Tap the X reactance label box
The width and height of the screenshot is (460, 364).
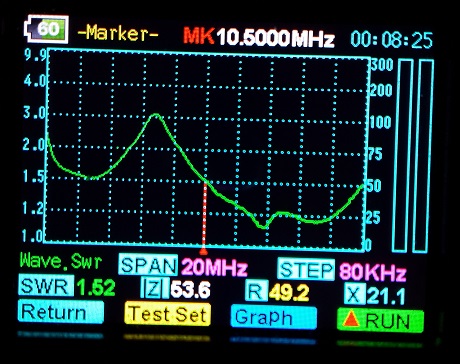354,294
